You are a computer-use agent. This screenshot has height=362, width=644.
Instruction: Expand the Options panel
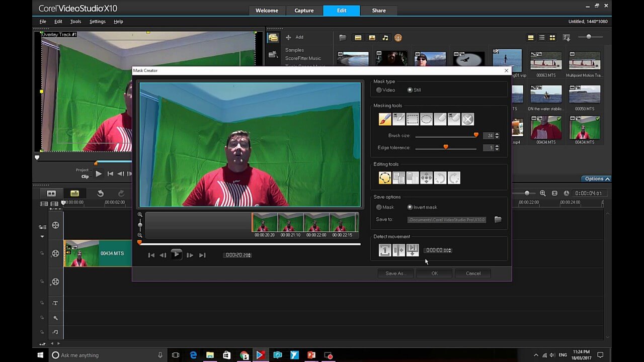pyautogui.click(x=597, y=179)
